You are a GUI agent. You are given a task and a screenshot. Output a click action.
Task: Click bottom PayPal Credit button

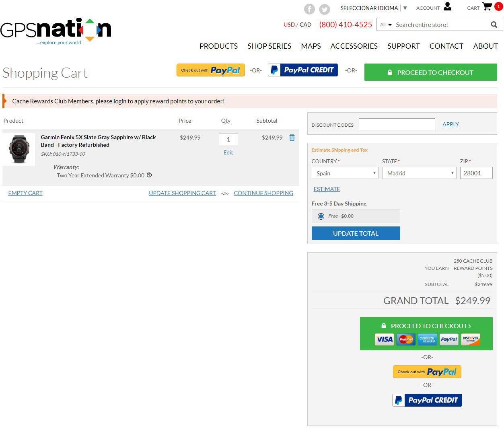[x=427, y=400]
